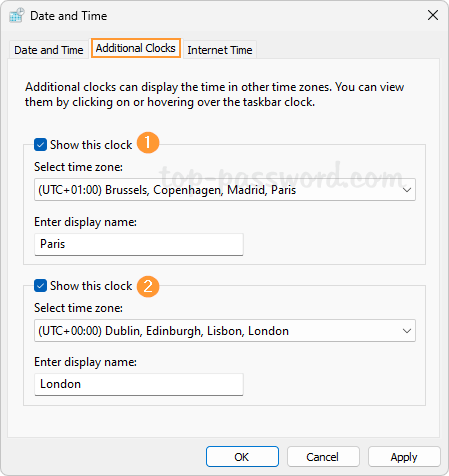This screenshot has height=476, width=449.
Task: Click the chevron arrow on the UTC+01:00 combo box
Action: tap(407, 190)
